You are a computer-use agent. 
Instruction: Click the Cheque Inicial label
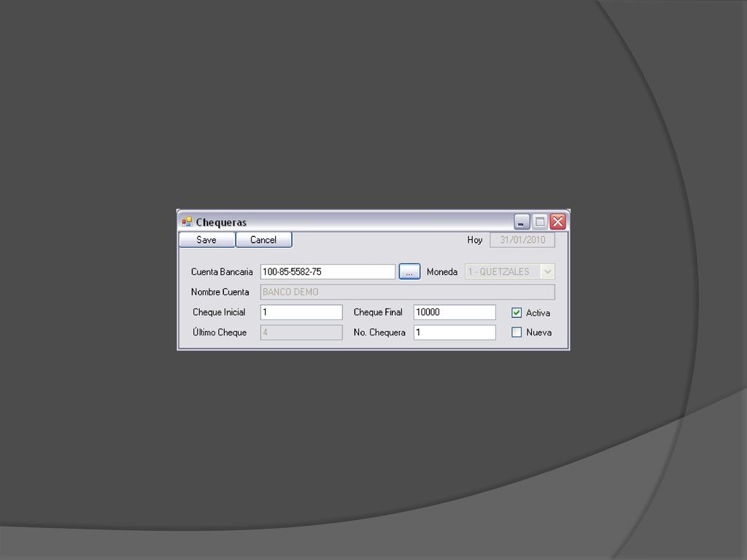[219, 312]
